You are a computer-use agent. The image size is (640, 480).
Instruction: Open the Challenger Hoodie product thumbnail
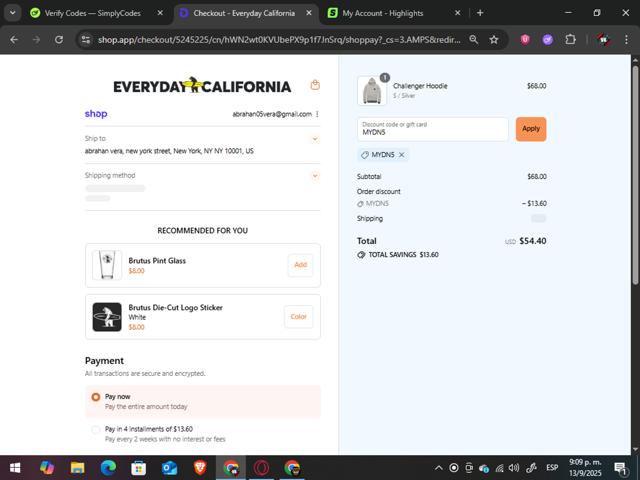372,91
